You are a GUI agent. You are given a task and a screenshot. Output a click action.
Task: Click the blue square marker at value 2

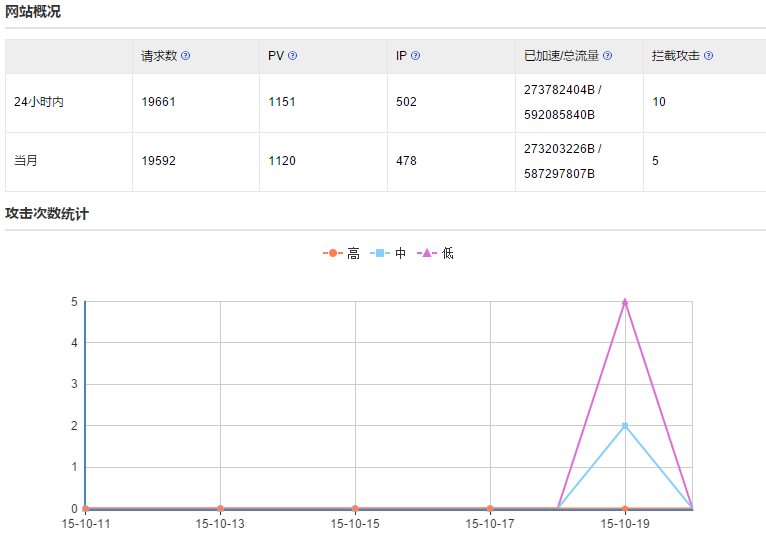pyautogui.click(x=625, y=426)
